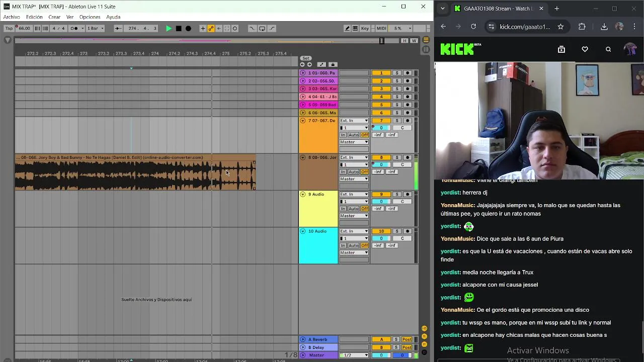Enable MIDI map mode
644x362 pixels.
coord(381,28)
